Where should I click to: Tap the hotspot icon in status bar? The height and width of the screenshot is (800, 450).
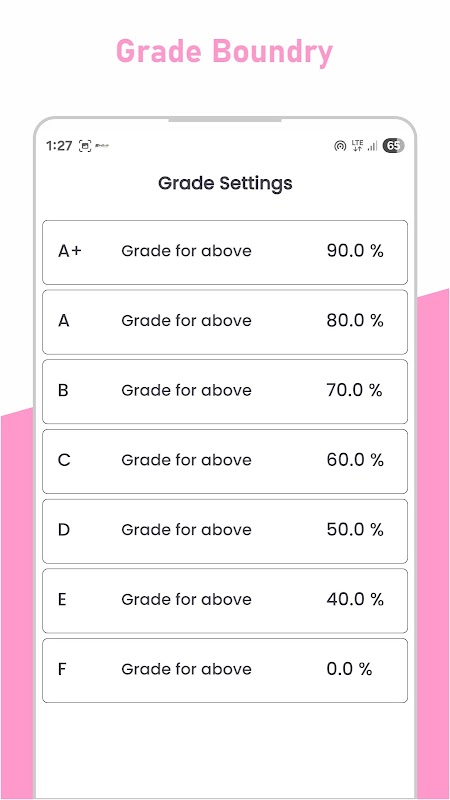point(340,146)
